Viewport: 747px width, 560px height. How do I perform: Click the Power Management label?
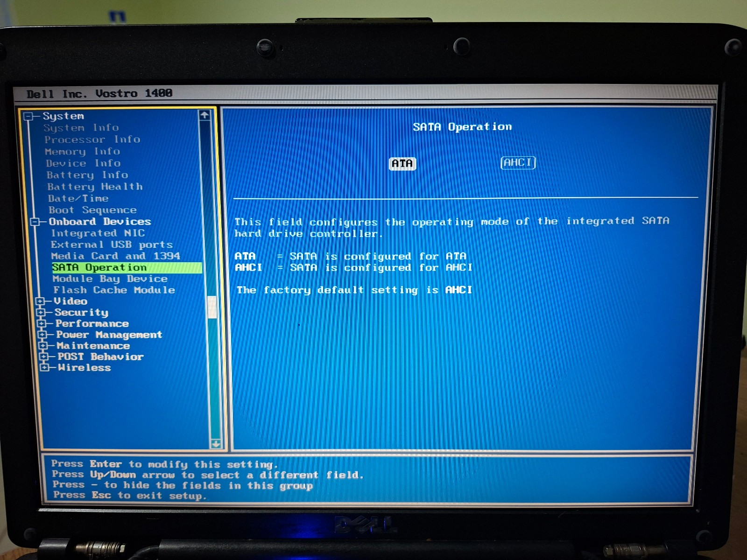click(109, 335)
